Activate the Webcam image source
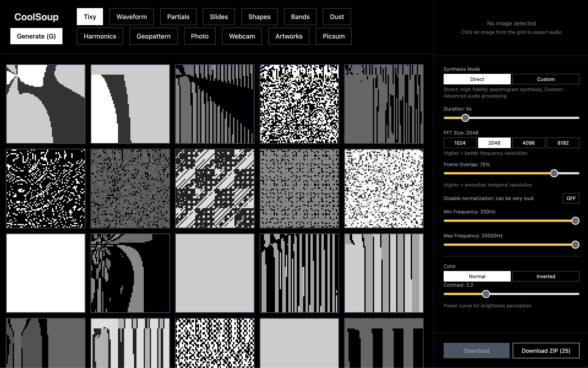This screenshot has width=588, height=368. click(x=242, y=36)
